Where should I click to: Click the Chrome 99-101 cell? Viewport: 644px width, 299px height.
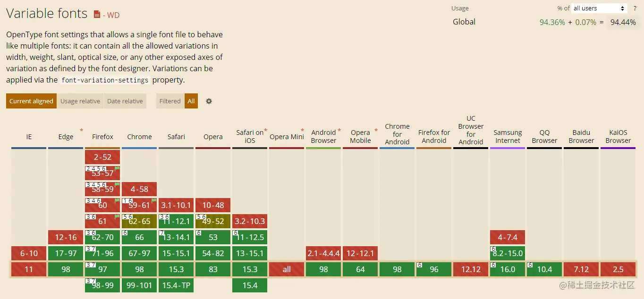(139, 285)
